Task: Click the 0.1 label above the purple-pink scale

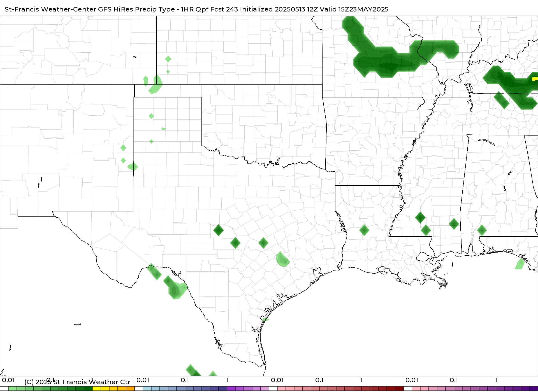Action: click(454, 380)
